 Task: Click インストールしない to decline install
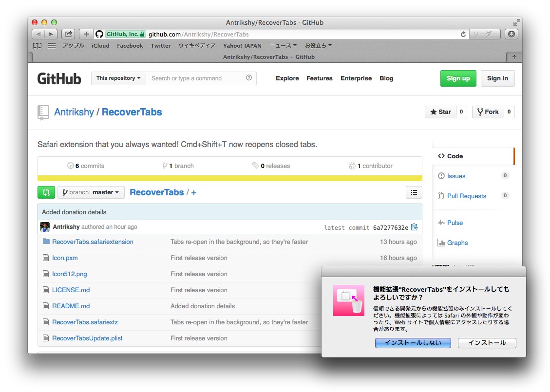pos(413,343)
